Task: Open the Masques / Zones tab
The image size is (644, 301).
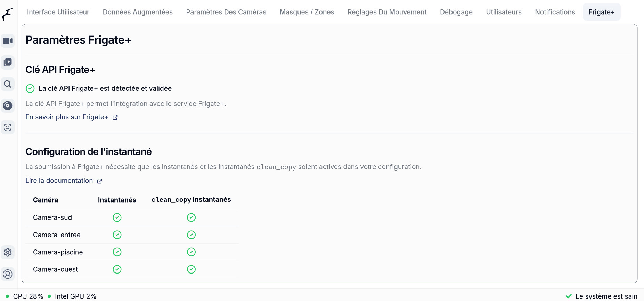Action: coord(307,12)
